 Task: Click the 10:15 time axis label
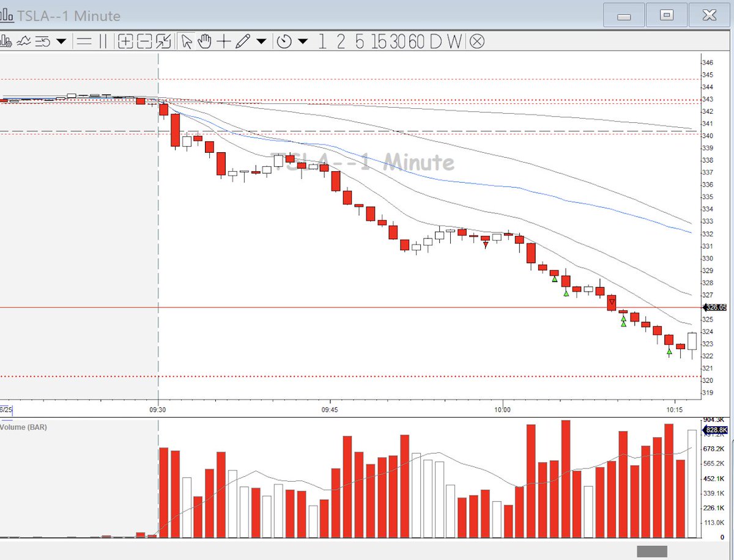point(674,409)
